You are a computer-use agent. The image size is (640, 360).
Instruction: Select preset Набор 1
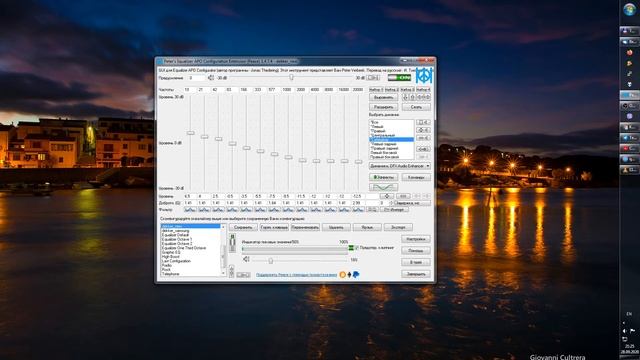coord(376,89)
